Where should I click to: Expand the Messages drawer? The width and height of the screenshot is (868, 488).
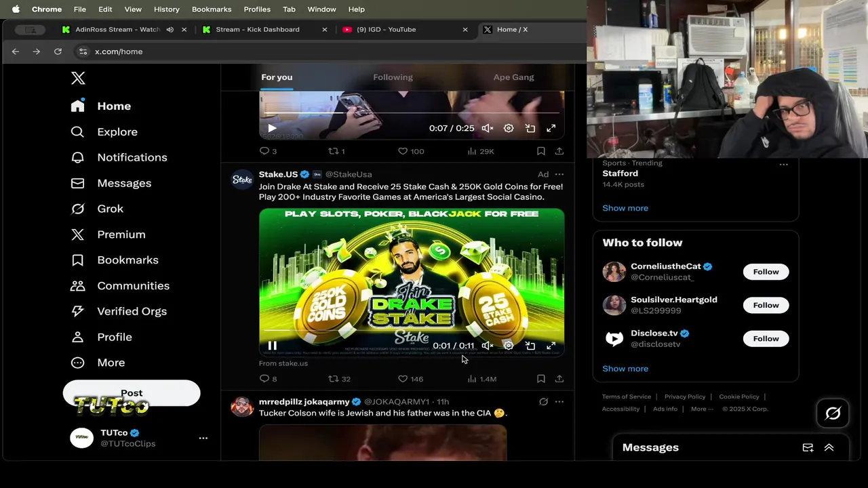[x=829, y=447]
